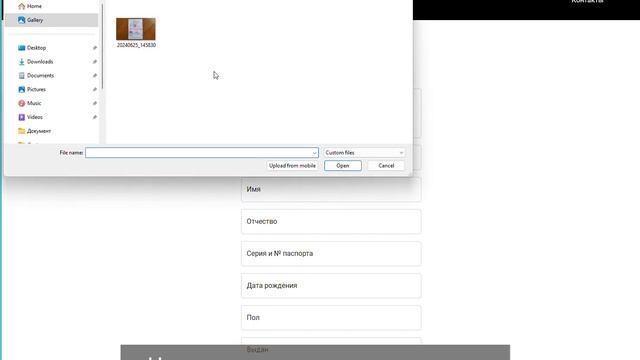The height and width of the screenshot is (360, 640).
Task: Select Gallery in the sidebar
Action: tap(51, 20)
